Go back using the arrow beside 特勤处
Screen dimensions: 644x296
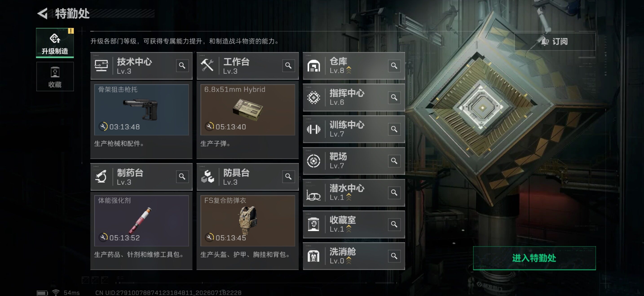(43, 13)
